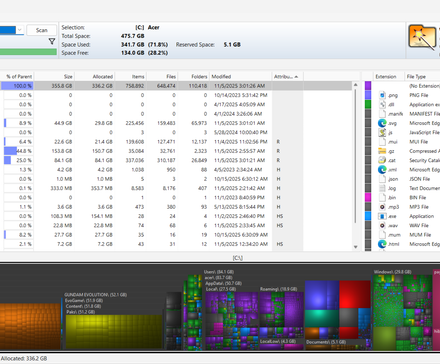Click the yellow Paks block in treemap
Viewport: 440px width, 364px height.
point(114,332)
